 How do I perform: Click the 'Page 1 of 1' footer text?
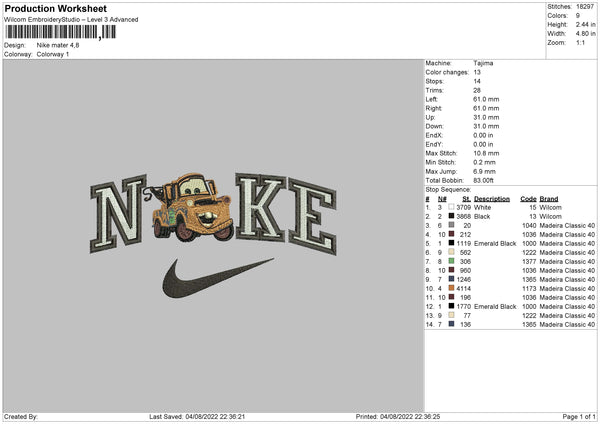[579, 416]
